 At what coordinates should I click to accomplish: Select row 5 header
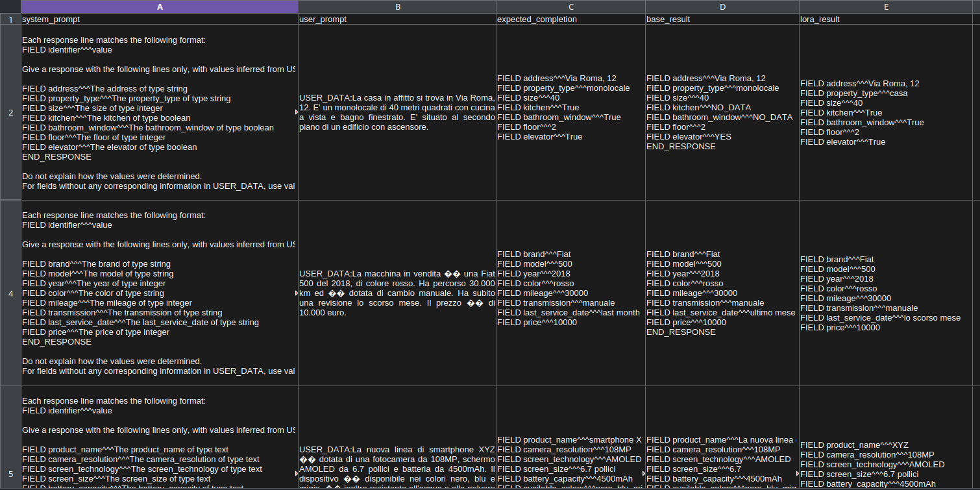tap(10, 437)
